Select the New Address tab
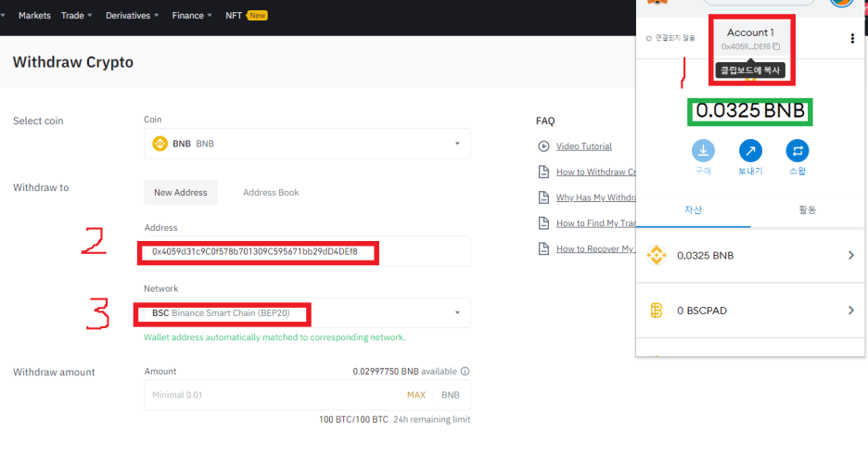The height and width of the screenshot is (457, 868). pyautogui.click(x=181, y=193)
